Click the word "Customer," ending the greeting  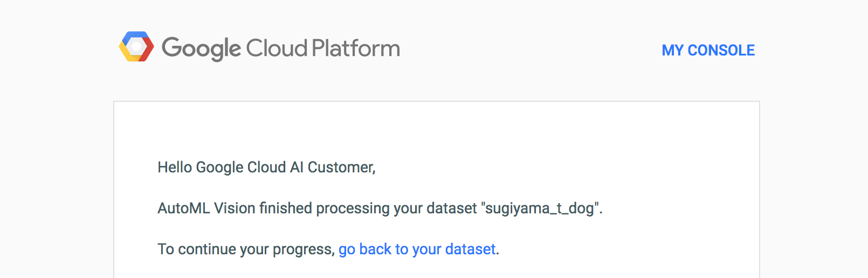[341, 167]
